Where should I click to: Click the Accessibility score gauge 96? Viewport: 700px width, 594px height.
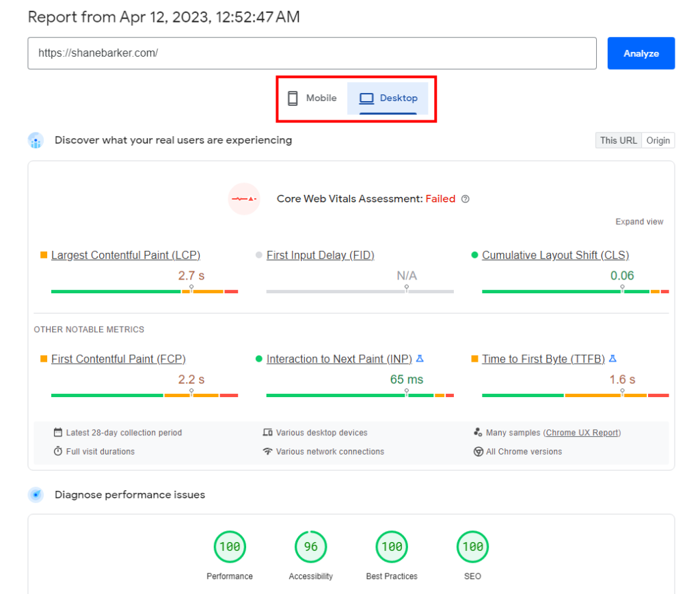coord(311,547)
